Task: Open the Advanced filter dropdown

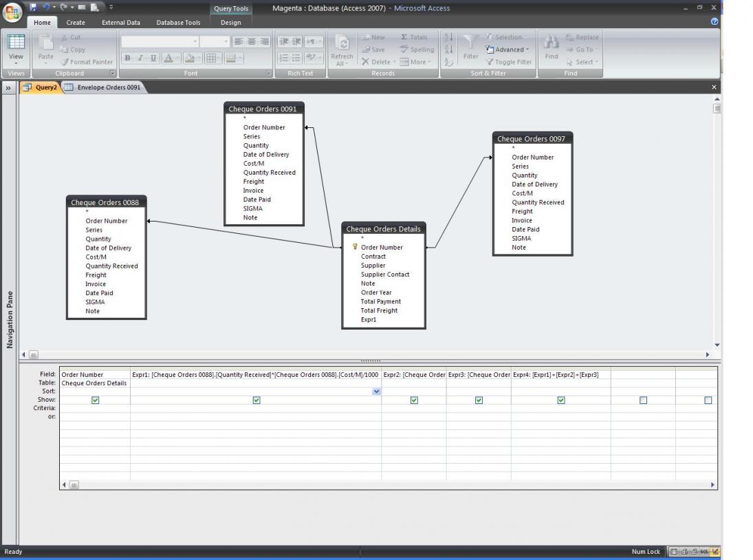Action: click(x=508, y=50)
